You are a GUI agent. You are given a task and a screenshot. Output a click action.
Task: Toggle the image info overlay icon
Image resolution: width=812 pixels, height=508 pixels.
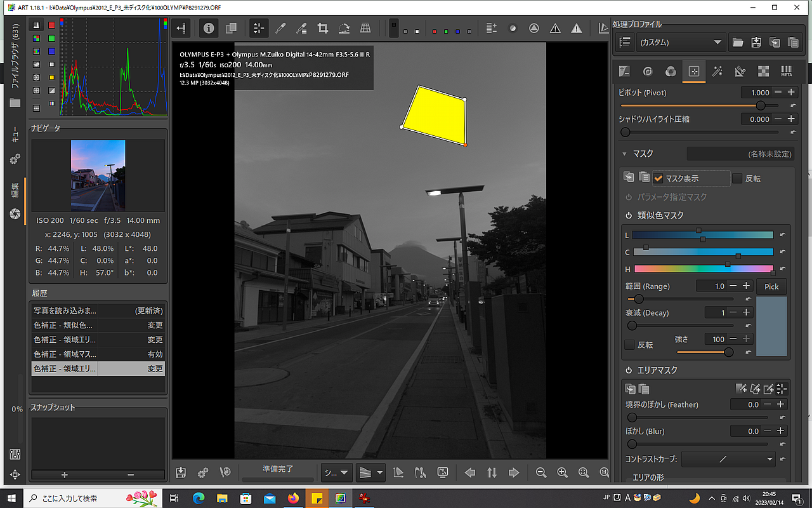click(x=210, y=28)
